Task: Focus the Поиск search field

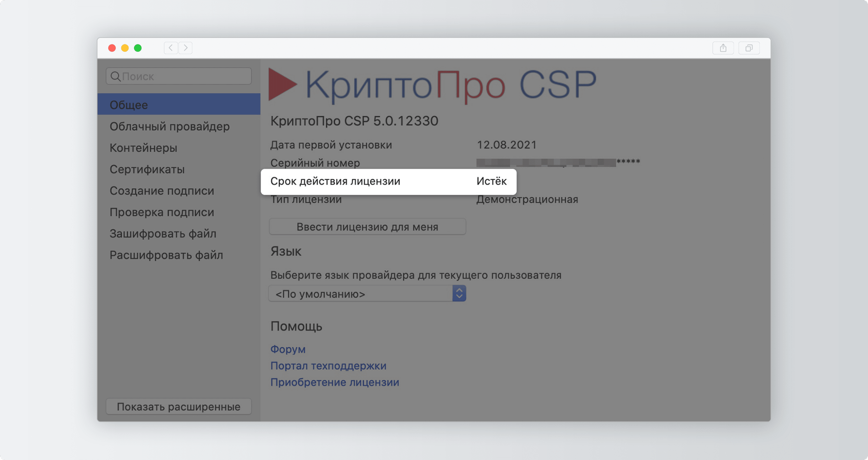Action: coord(179,76)
